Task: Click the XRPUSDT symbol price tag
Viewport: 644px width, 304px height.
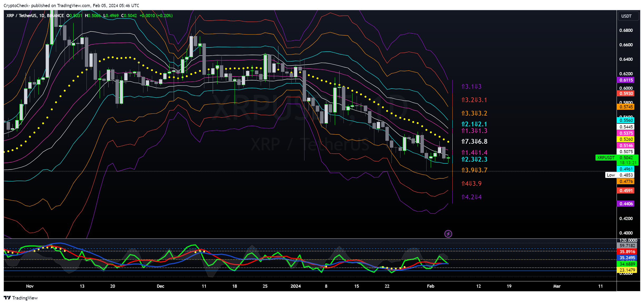Action: (x=606, y=158)
